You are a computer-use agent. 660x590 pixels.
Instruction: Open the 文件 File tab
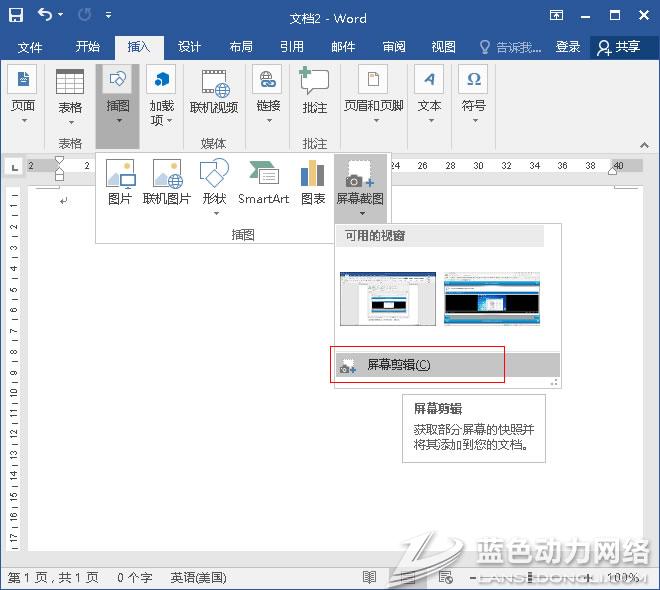tap(30, 47)
